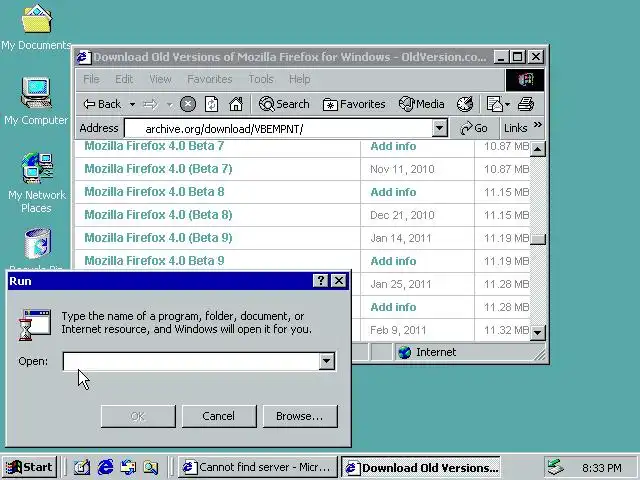Open My Documents desktop icon

coord(36,27)
